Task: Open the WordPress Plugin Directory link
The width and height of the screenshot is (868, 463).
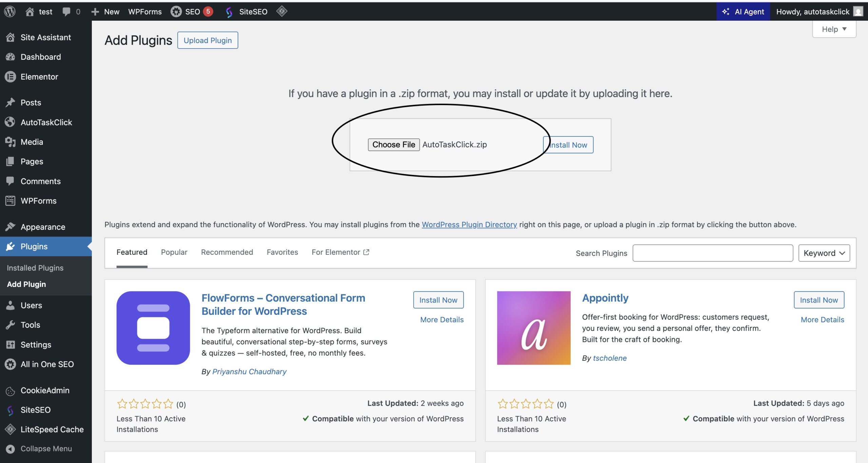Action: 469,225
